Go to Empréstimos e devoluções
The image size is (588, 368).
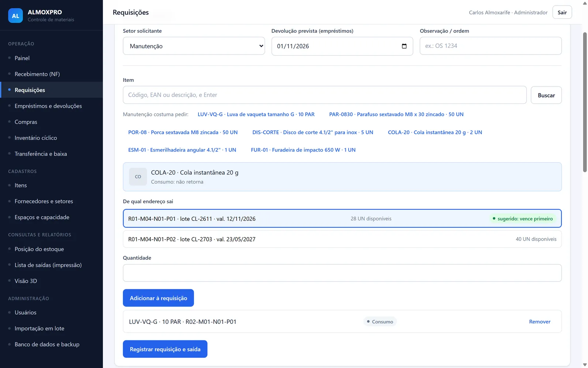click(x=51, y=106)
